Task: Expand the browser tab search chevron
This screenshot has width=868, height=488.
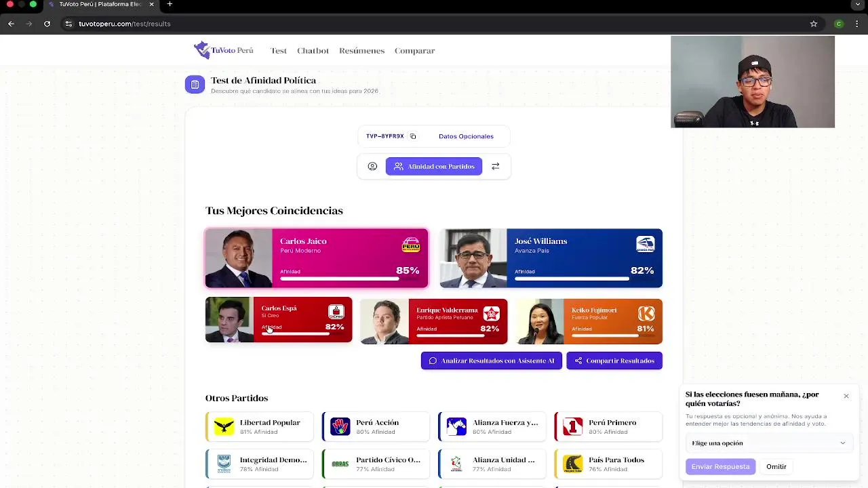Action: click(858, 5)
